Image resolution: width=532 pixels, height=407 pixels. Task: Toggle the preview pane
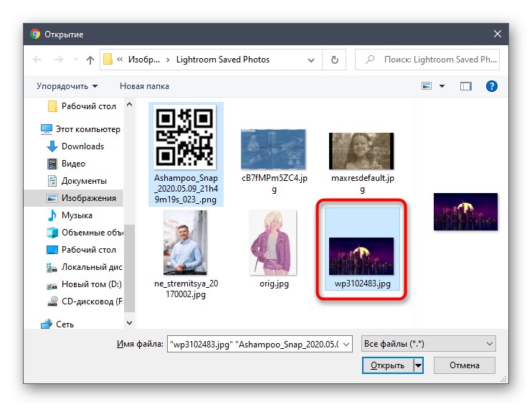point(465,86)
